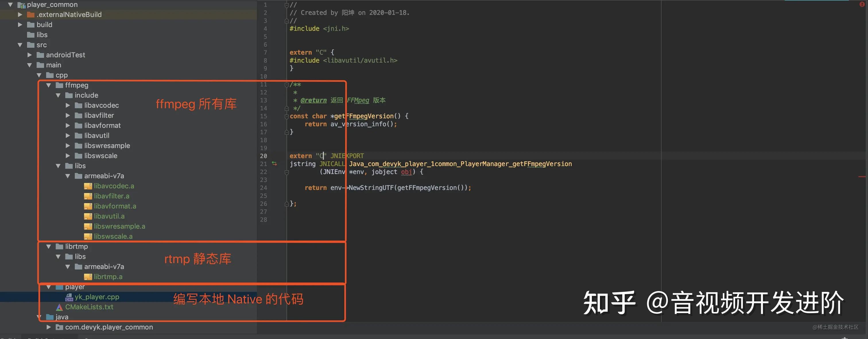Image resolution: width=868 pixels, height=339 pixels.
Task: Collapse the ffmpeg folder
Action: 49,85
